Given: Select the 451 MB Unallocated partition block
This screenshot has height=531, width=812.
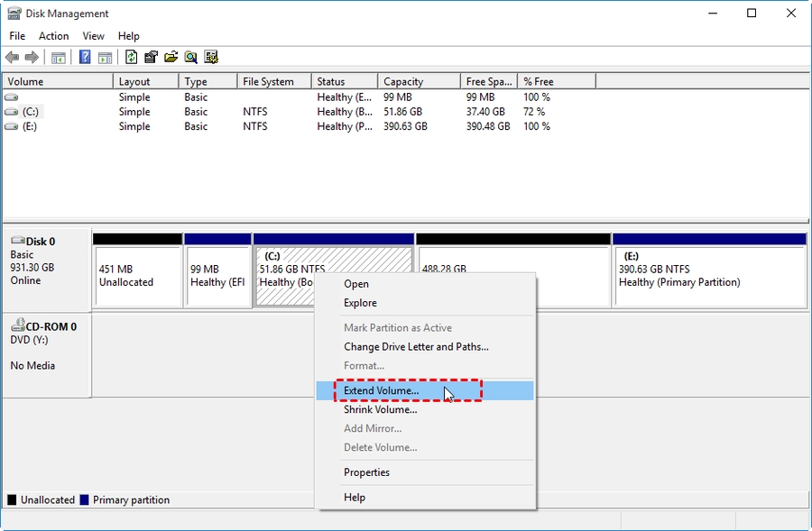Looking at the screenshot, I should (137, 275).
